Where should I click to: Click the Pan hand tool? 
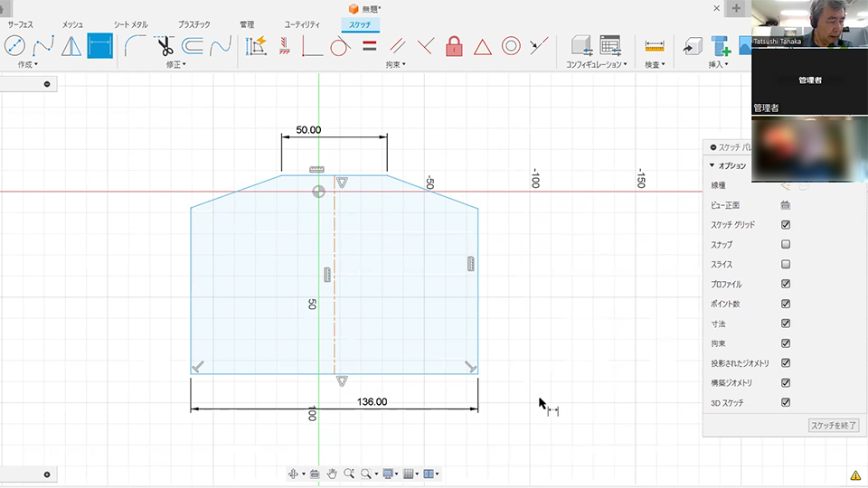(332, 474)
